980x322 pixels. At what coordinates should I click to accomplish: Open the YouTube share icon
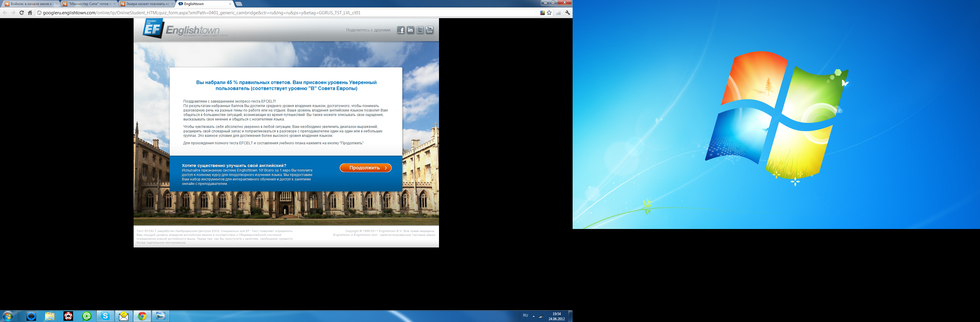429,30
